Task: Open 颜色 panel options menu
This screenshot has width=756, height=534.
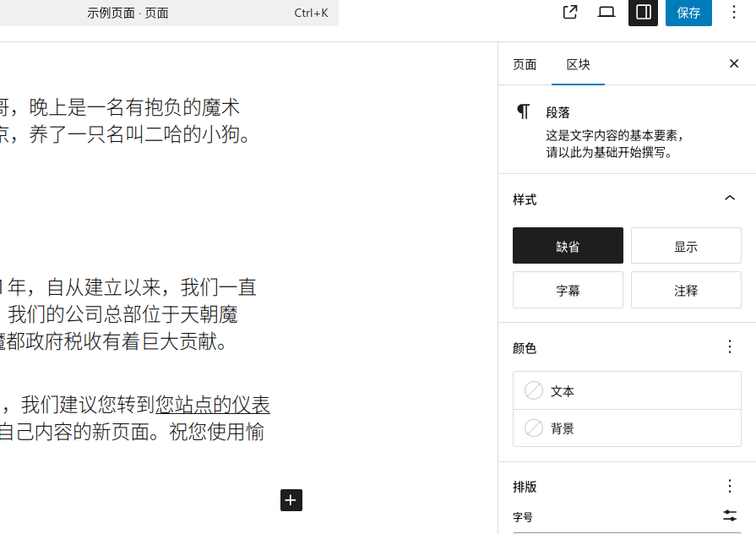Action: pyautogui.click(x=730, y=347)
